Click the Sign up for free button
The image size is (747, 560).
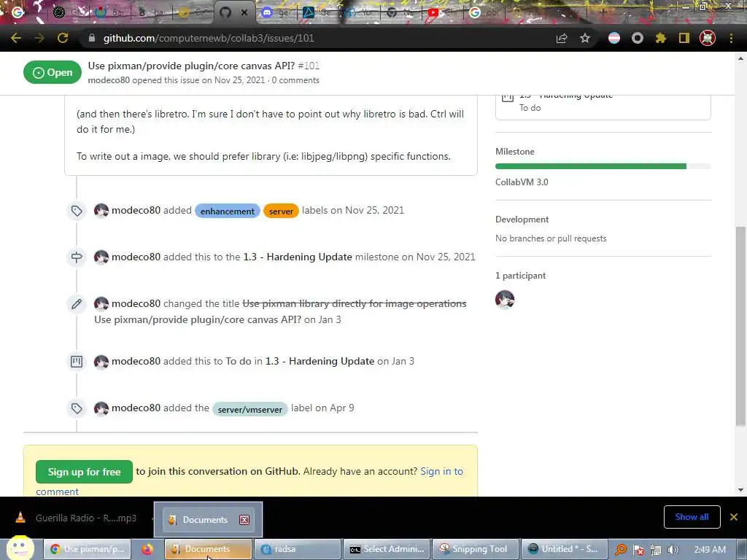point(85,472)
